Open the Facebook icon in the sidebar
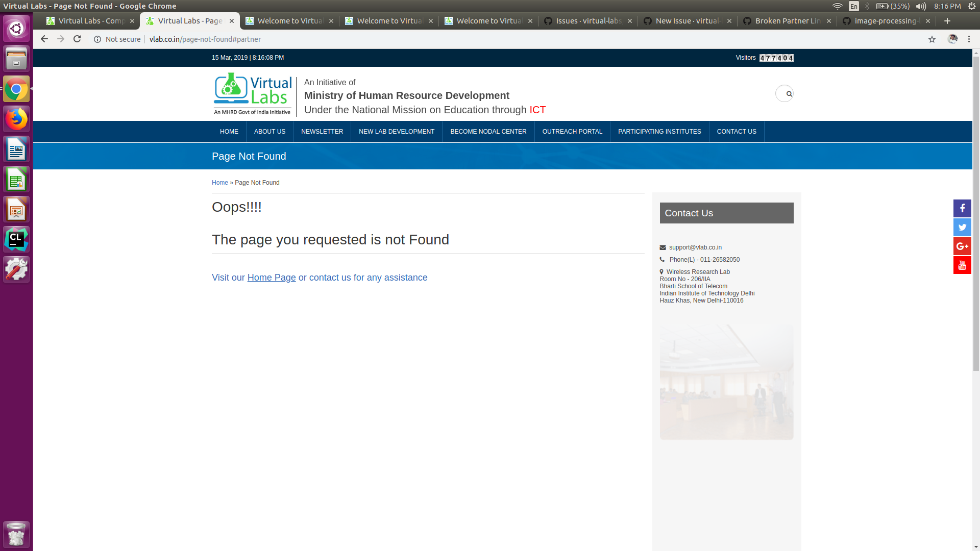 click(962, 208)
